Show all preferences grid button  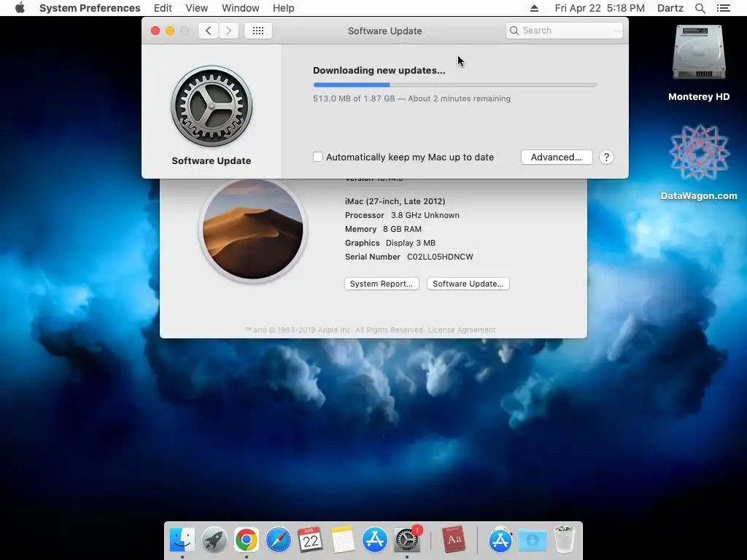pos(258,31)
